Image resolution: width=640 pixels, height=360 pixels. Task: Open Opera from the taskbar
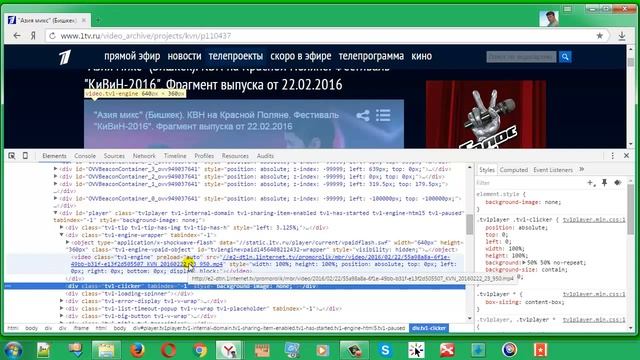[x=168, y=350]
